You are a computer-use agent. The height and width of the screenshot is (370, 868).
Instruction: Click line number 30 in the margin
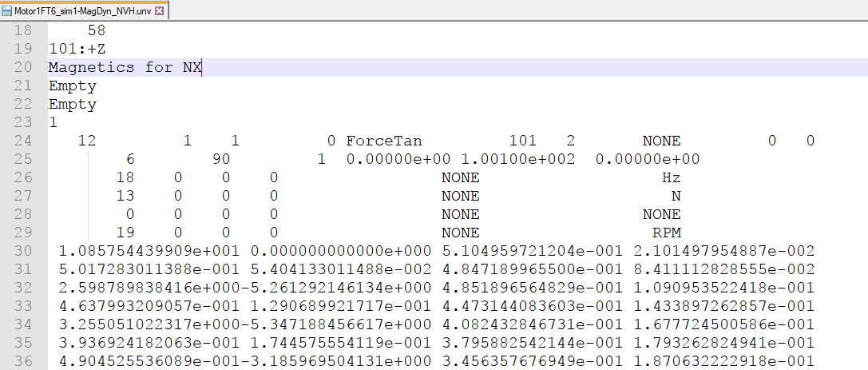[23, 251]
